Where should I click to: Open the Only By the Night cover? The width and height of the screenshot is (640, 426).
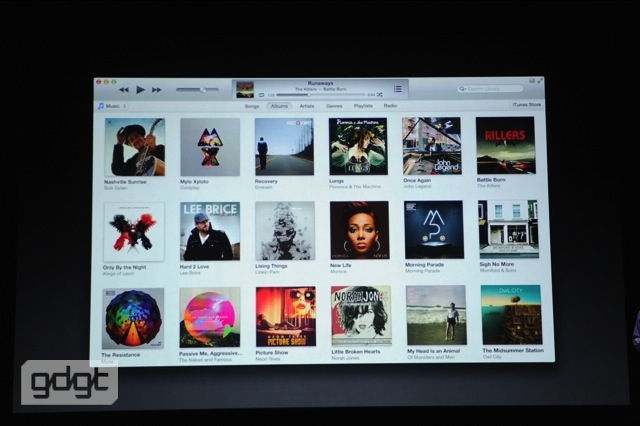coord(134,232)
